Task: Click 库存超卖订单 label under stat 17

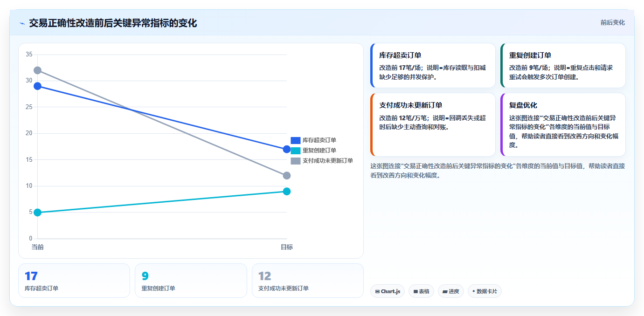Action: [x=42, y=289]
